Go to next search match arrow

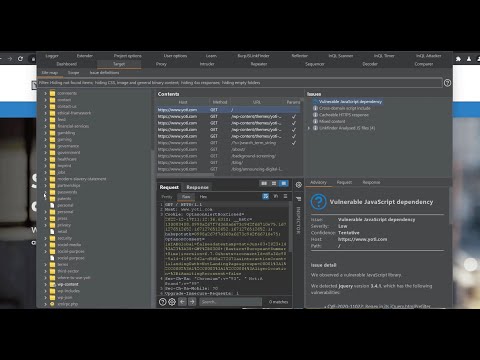[192, 302]
